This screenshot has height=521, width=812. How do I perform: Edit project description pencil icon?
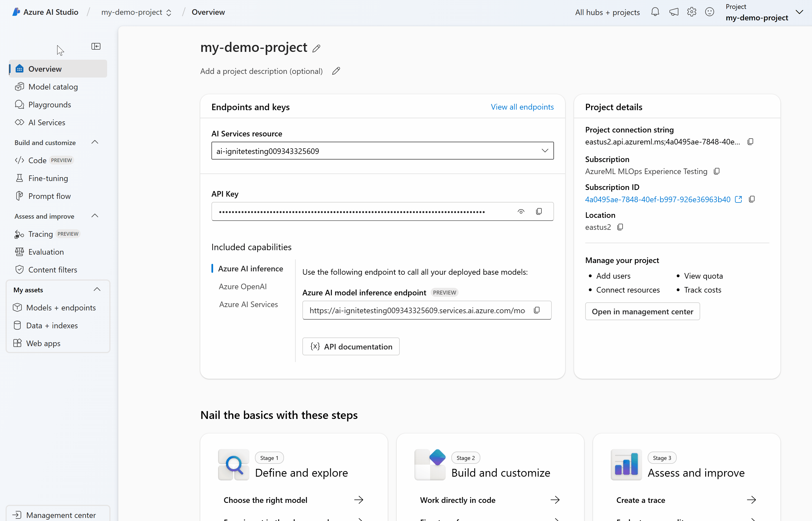point(336,71)
